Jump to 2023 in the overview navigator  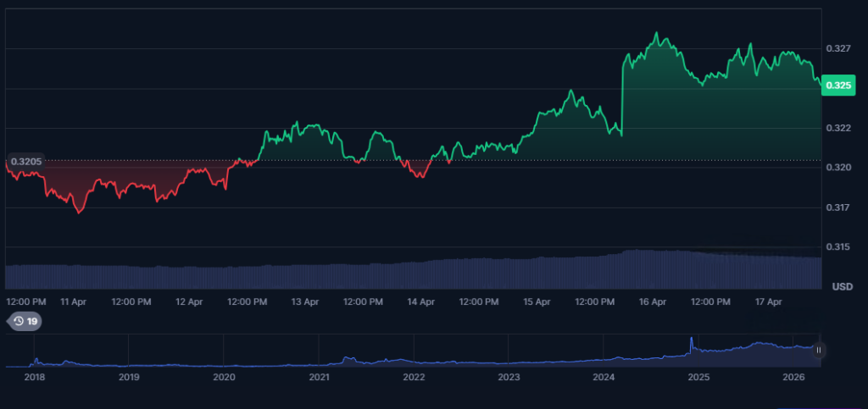(x=509, y=377)
